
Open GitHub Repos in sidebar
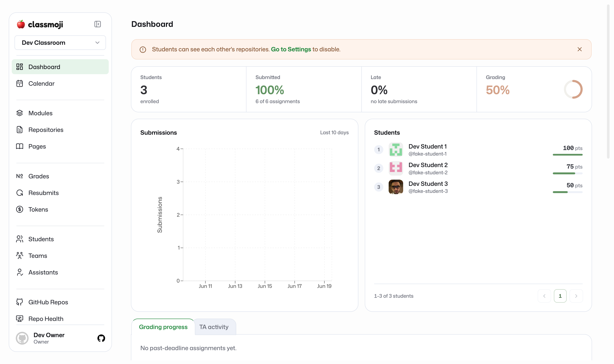pos(60,302)
